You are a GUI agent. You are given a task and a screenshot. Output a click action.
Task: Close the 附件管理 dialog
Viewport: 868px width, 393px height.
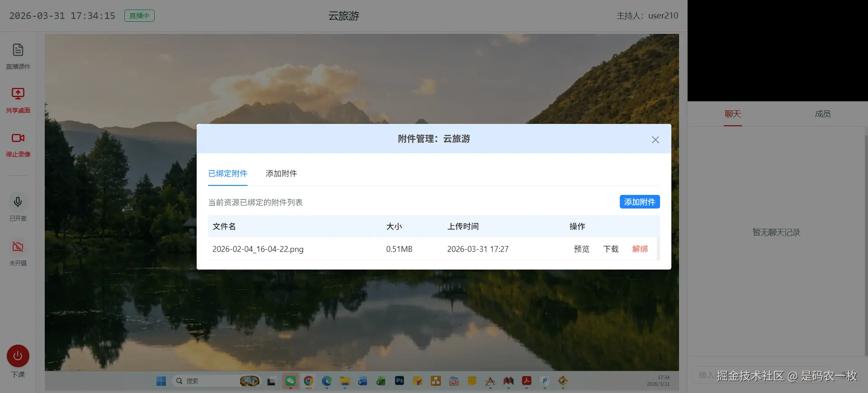click(x=655, y=140)
